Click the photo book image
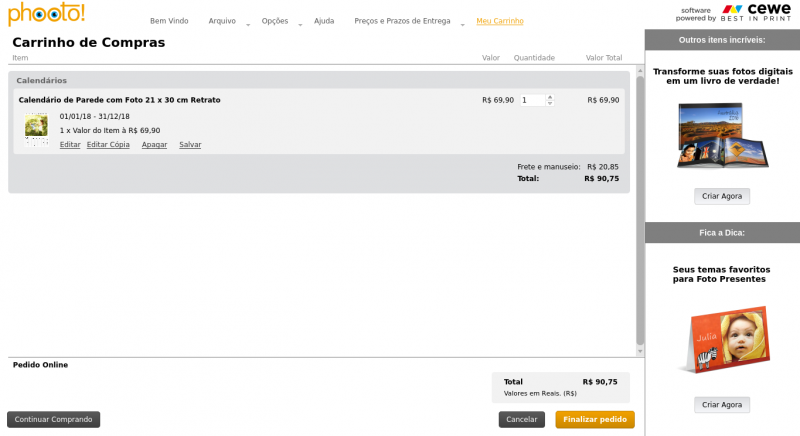This screenshot has height=436, width=800. (722, 135)
